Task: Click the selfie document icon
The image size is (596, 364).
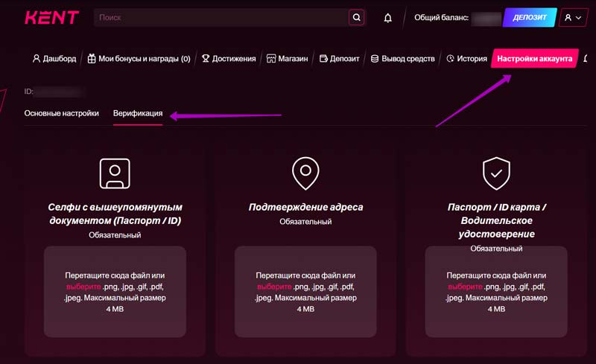Action: click(114, 173)
